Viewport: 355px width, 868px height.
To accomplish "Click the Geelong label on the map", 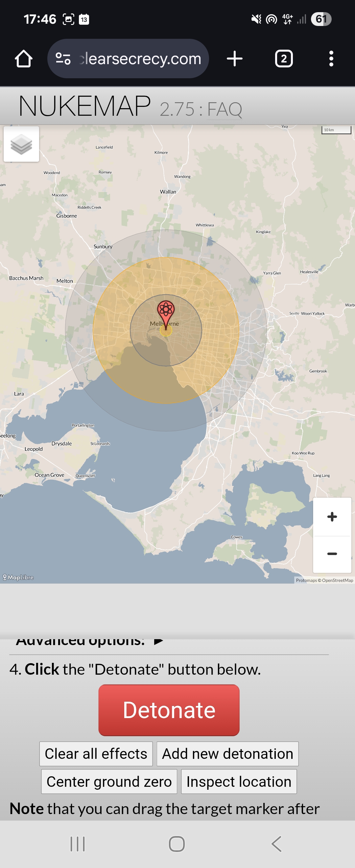I will click(8, 436).
